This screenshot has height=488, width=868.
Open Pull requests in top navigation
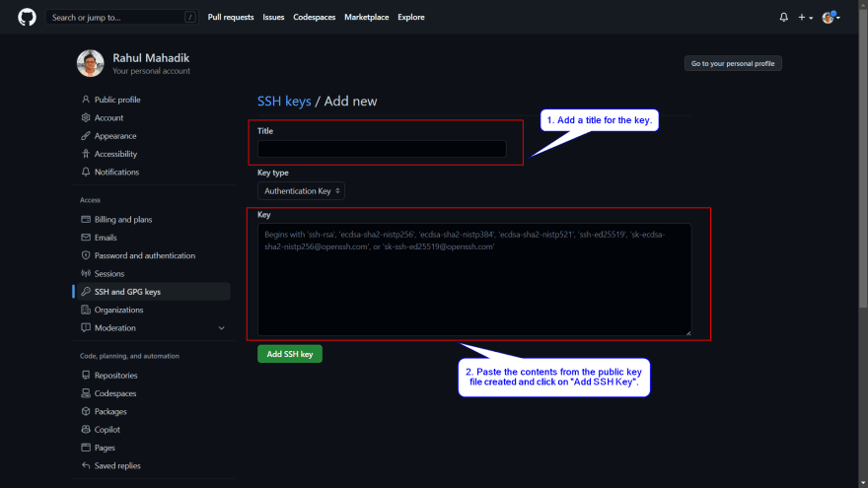point(231,17)
